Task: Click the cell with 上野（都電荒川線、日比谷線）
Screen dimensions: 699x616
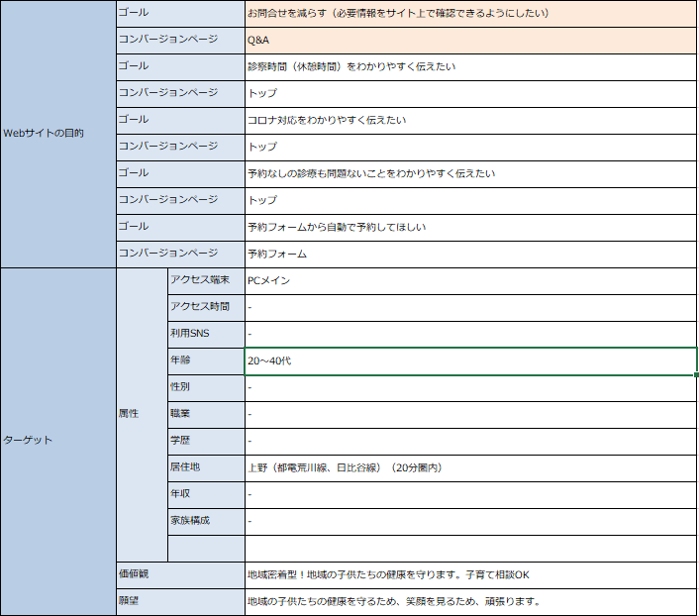Action: [470, 466]
